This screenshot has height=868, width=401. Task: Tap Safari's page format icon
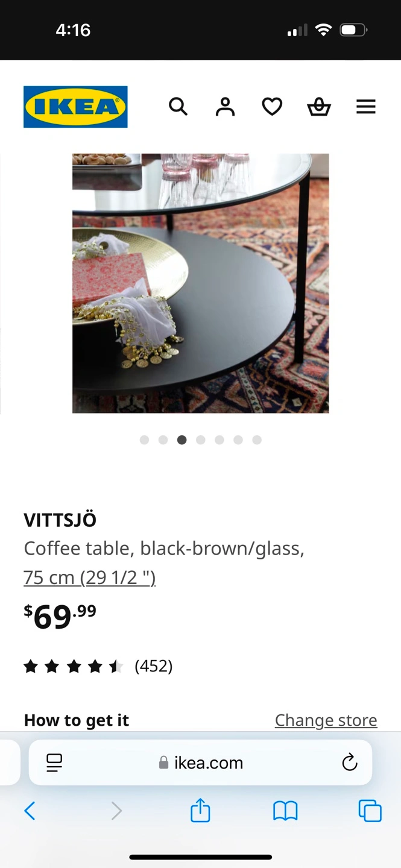pos(54,763)
